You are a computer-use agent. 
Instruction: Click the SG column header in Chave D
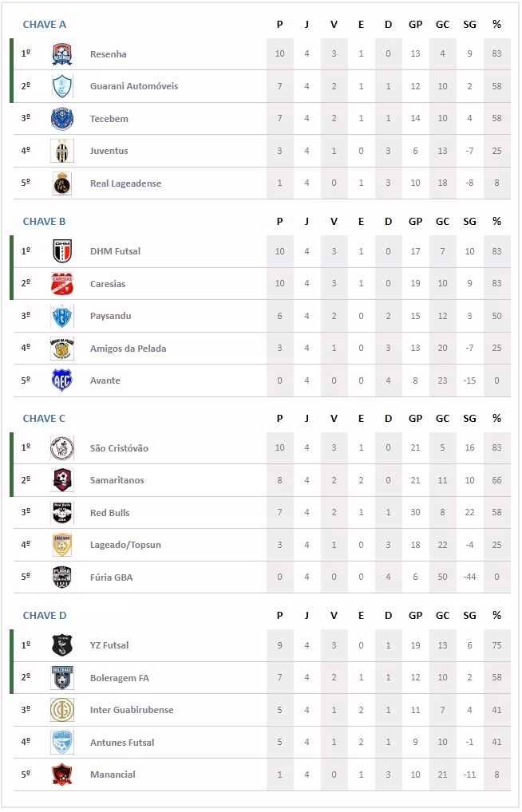pyautogui.click(x=469, y=616)
